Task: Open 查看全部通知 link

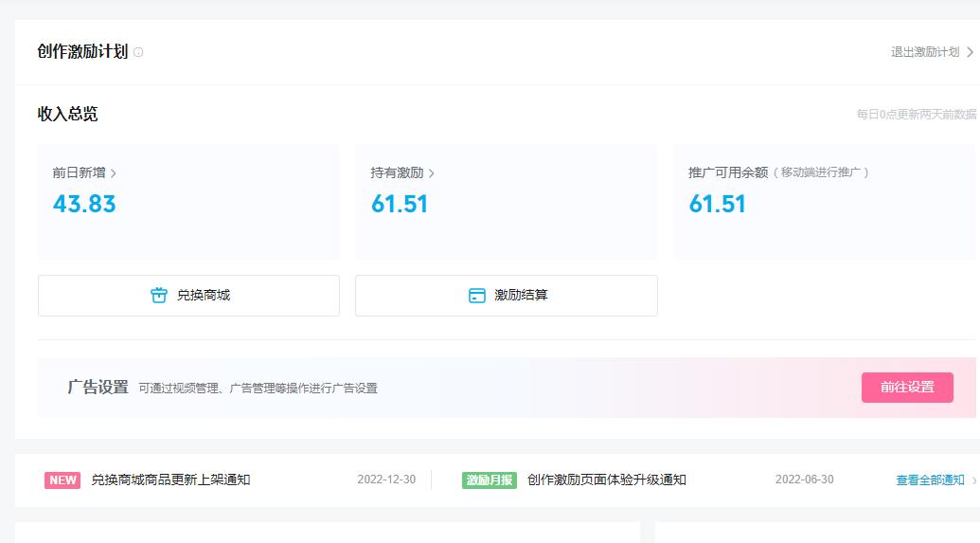Action: pyautogui.click(x=931, y=480)
